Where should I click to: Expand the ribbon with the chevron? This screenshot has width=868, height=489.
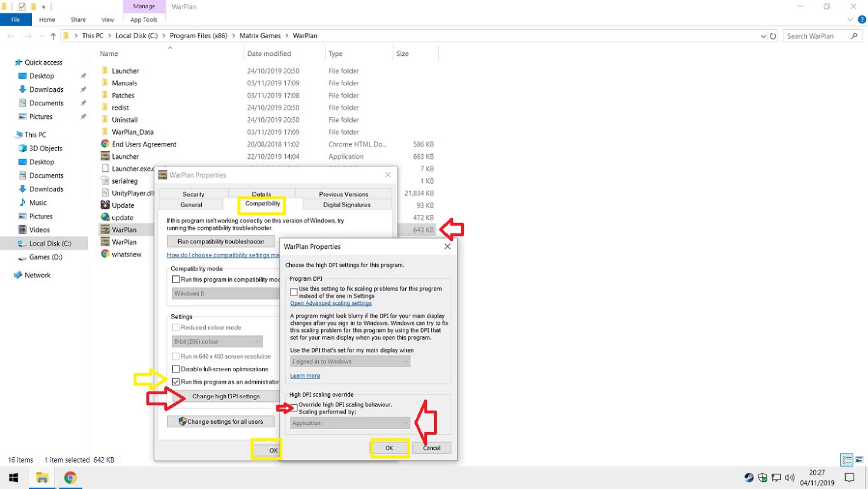click(x=850, y=19)
